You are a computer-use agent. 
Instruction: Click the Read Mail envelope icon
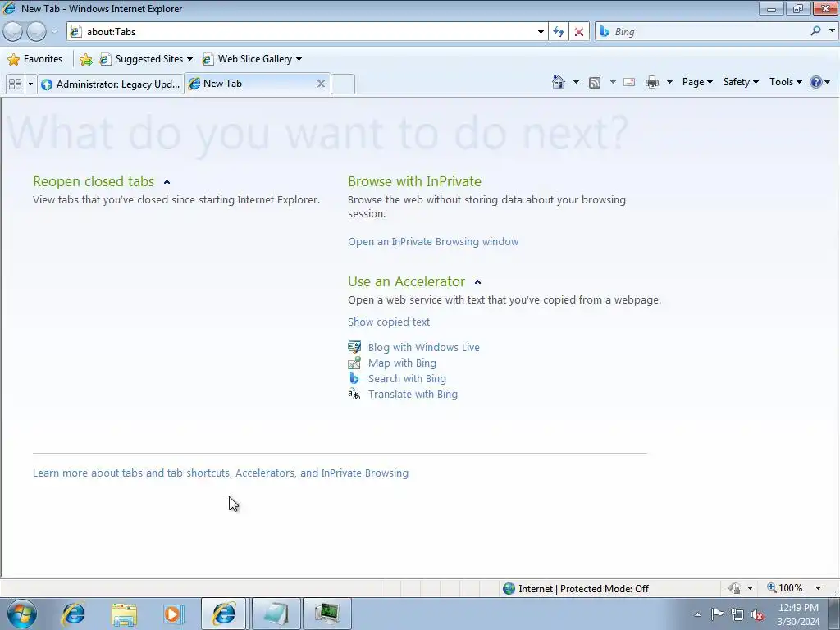[629, 82]
